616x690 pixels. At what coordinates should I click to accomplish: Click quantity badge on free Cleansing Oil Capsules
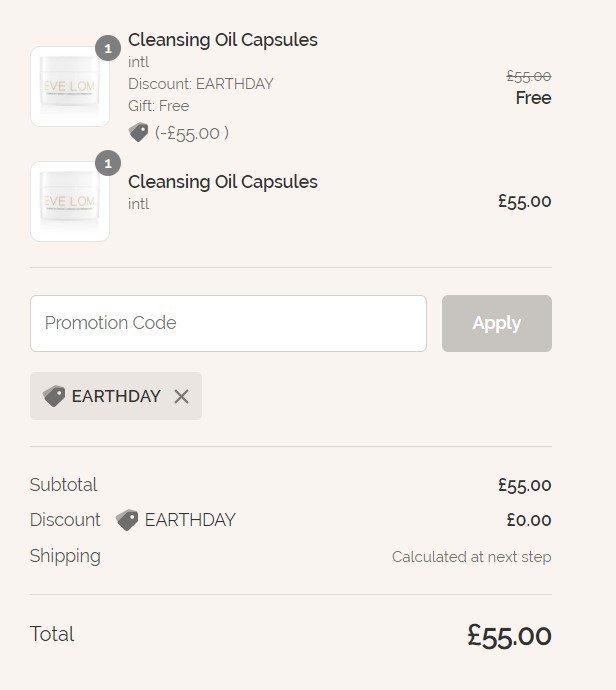click(x=108, y=48)
